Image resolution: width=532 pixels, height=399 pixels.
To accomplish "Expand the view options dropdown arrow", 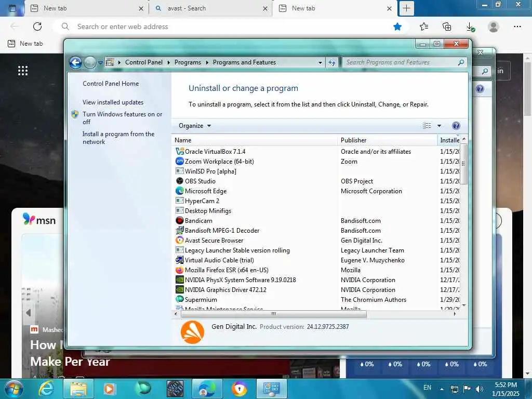I will coord(439,126).
